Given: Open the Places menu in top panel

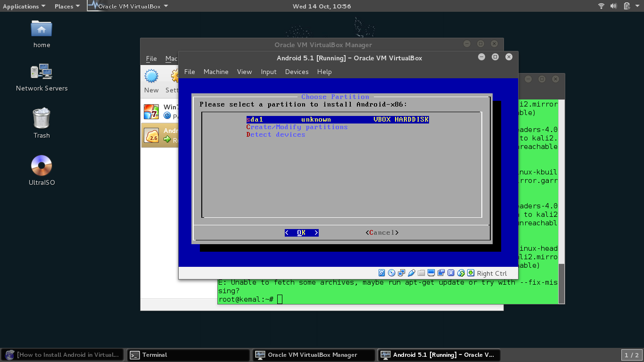Looking at the screenshot, I should point(67,6).
